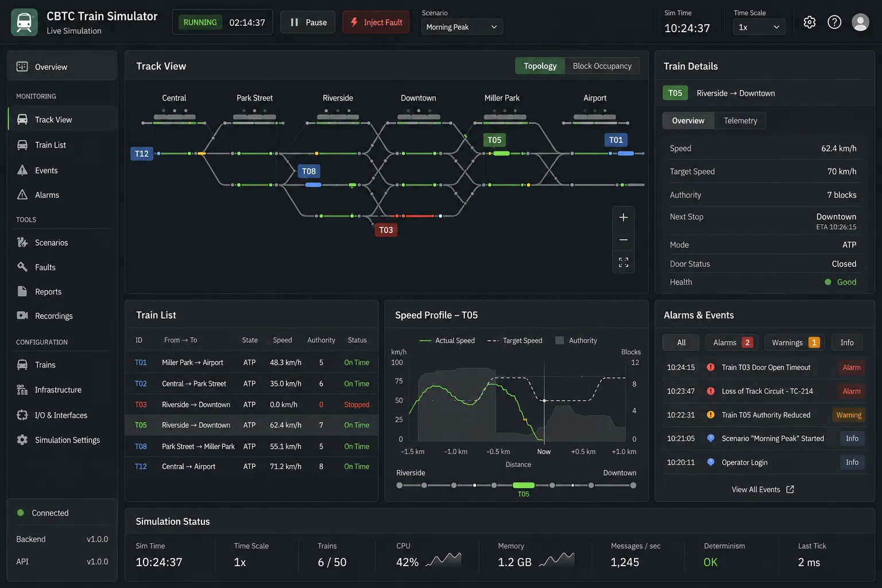Screen dimensions: 882x588
Task: Click the Infrastructure sidebar icon
Action: (22, 389)
